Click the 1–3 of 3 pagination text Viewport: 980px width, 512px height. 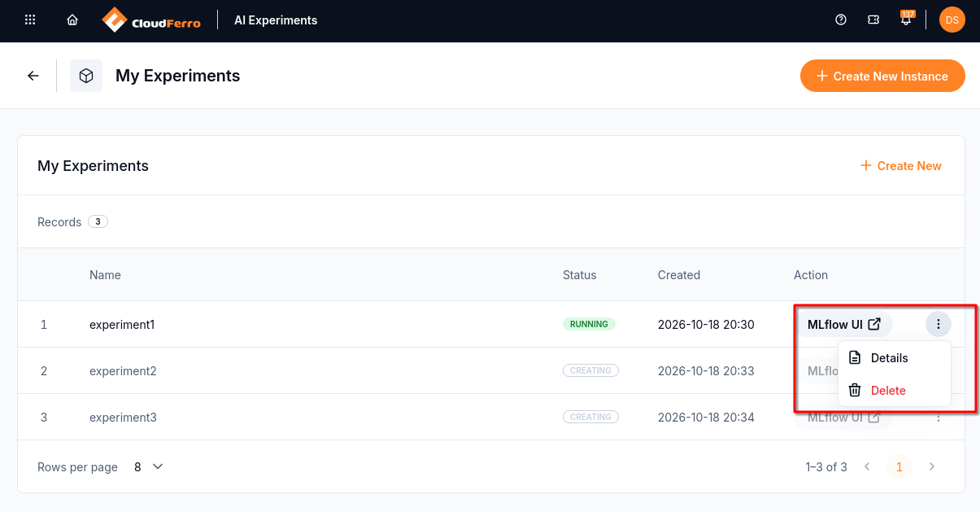(x=826, y=467)
